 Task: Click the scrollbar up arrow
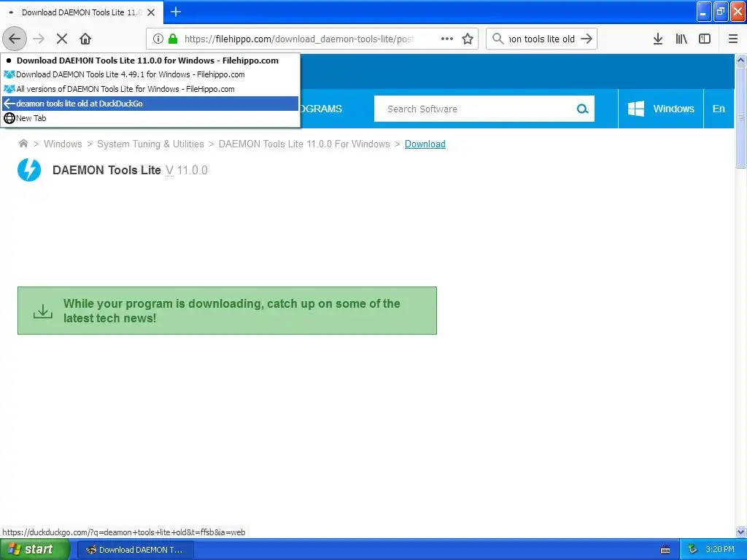[x=740, y=60]
